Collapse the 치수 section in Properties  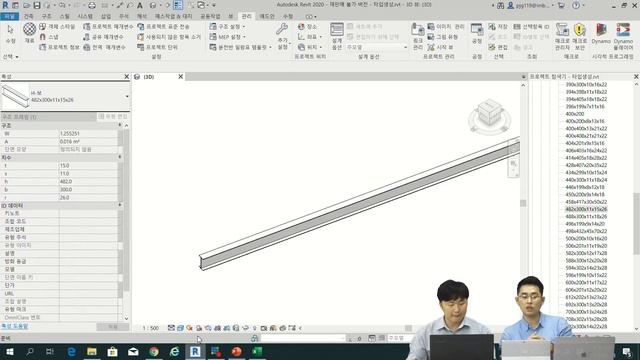(120, 157)
